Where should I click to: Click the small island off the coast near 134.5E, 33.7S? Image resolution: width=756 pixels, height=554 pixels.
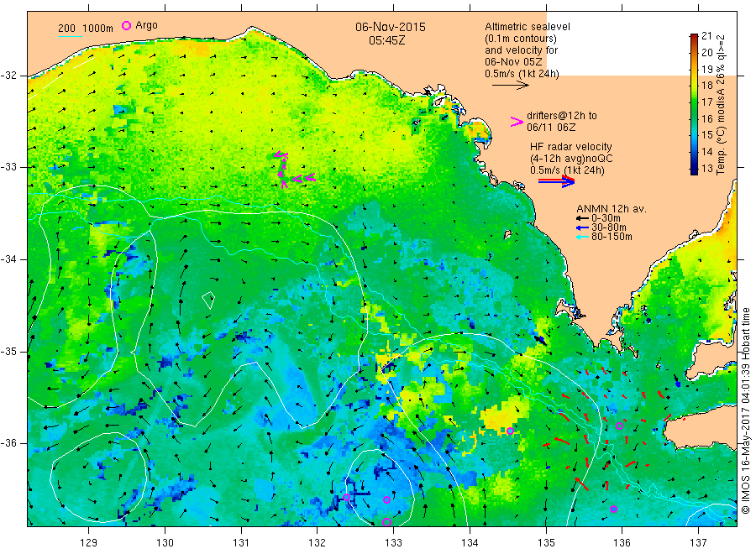[x=507, y=234]
